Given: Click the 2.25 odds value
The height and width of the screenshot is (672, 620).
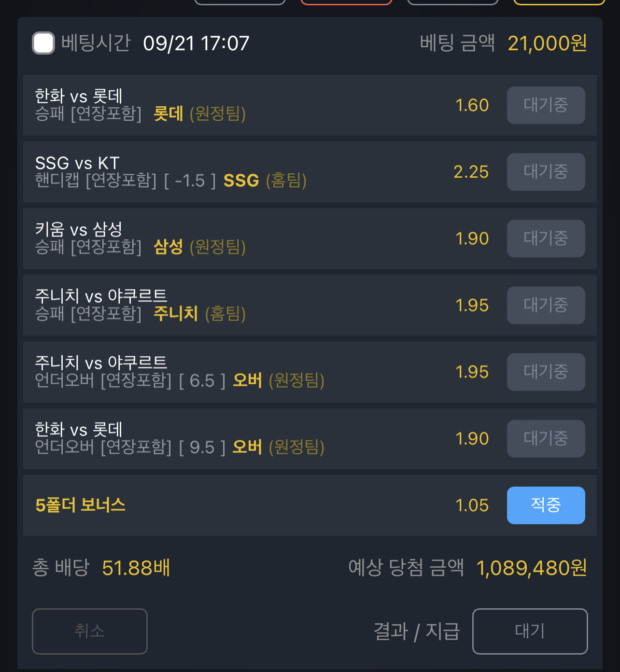Looking at the screenshot, I should (471, 172).
